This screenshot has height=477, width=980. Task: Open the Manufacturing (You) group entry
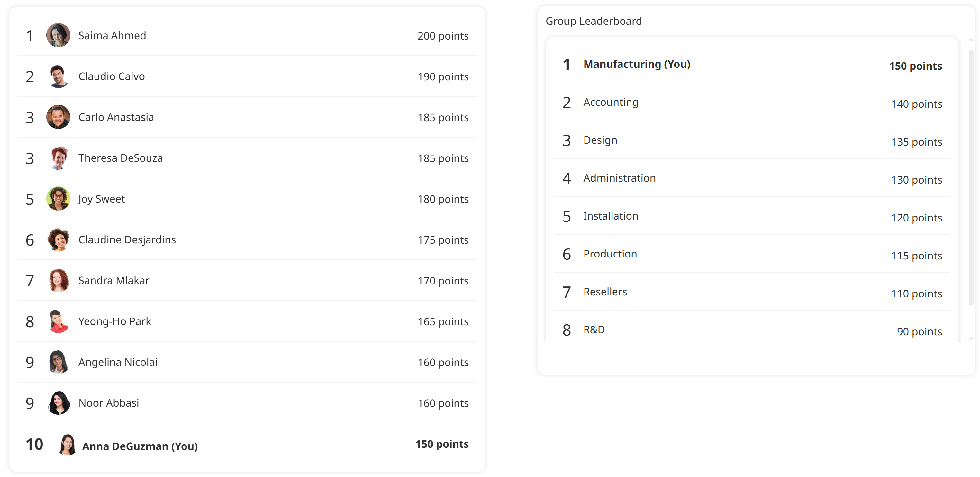coord(637,64)
